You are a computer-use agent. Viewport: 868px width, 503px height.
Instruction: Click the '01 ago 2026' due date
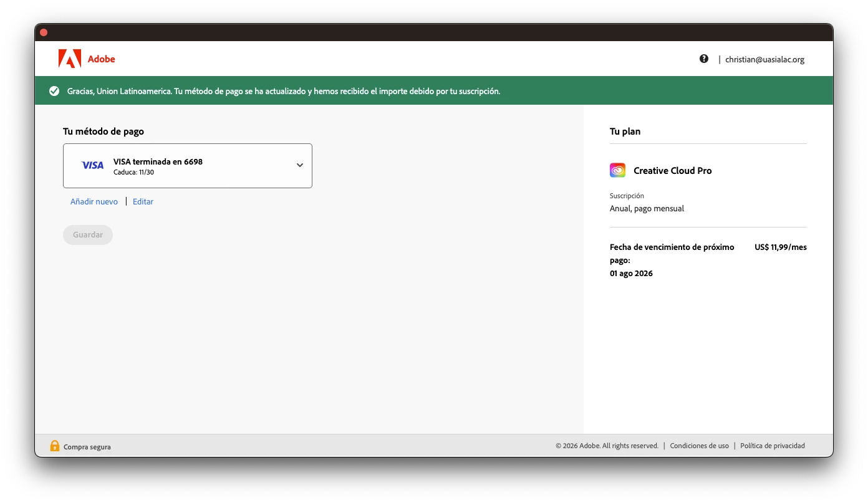click(631, 274)
